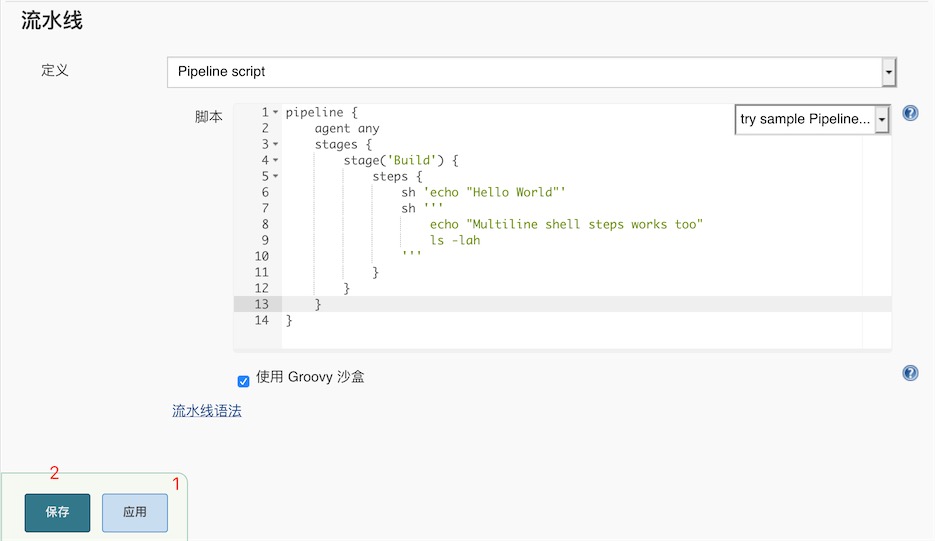
Task: Click line number 8 in the gutter
Action: pos(265,224)
